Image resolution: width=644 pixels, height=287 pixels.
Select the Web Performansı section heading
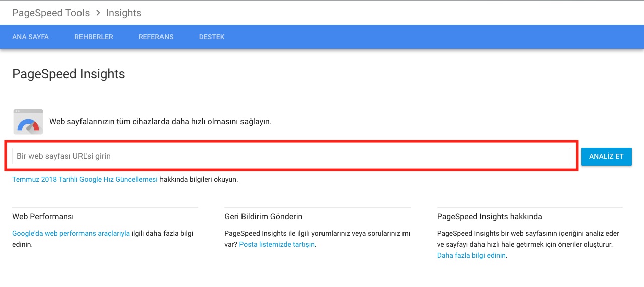coord(43,216)
